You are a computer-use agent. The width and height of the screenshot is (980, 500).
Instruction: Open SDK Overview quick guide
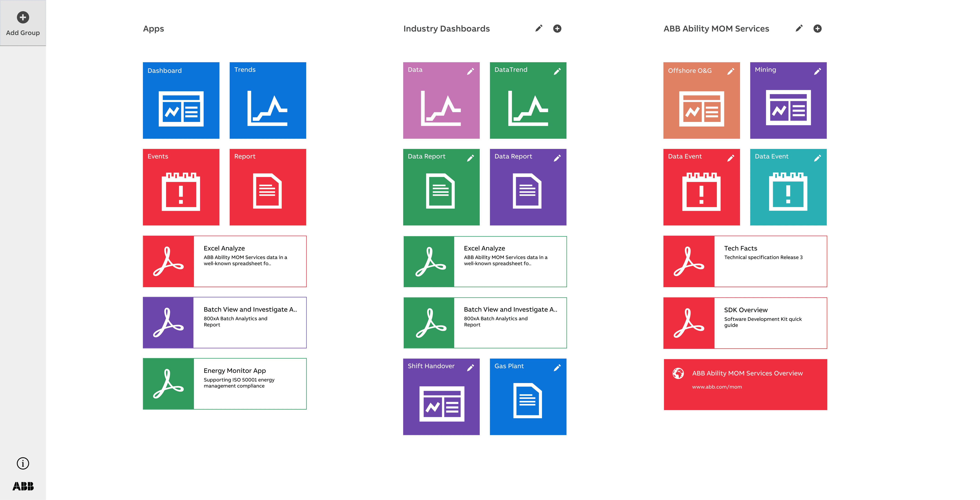point(745,323)
